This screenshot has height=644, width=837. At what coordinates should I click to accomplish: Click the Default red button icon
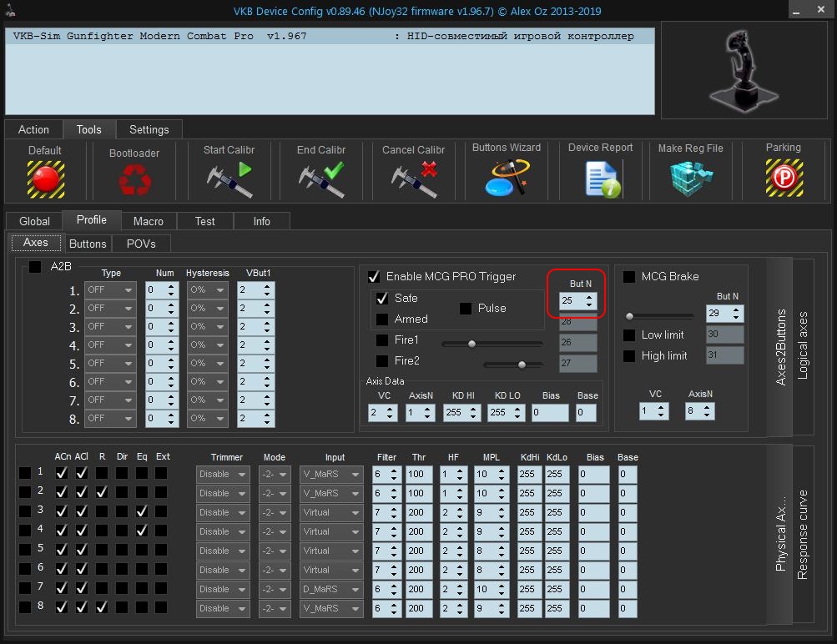click(x=46, y=179)
